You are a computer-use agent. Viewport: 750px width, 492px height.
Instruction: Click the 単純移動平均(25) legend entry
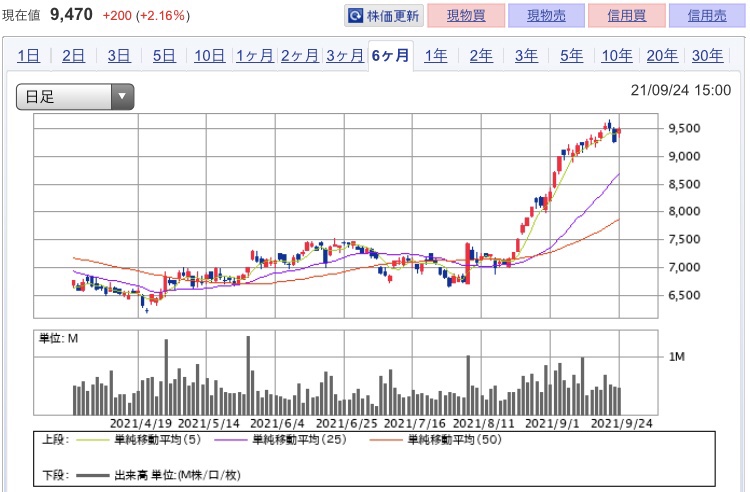280,439
